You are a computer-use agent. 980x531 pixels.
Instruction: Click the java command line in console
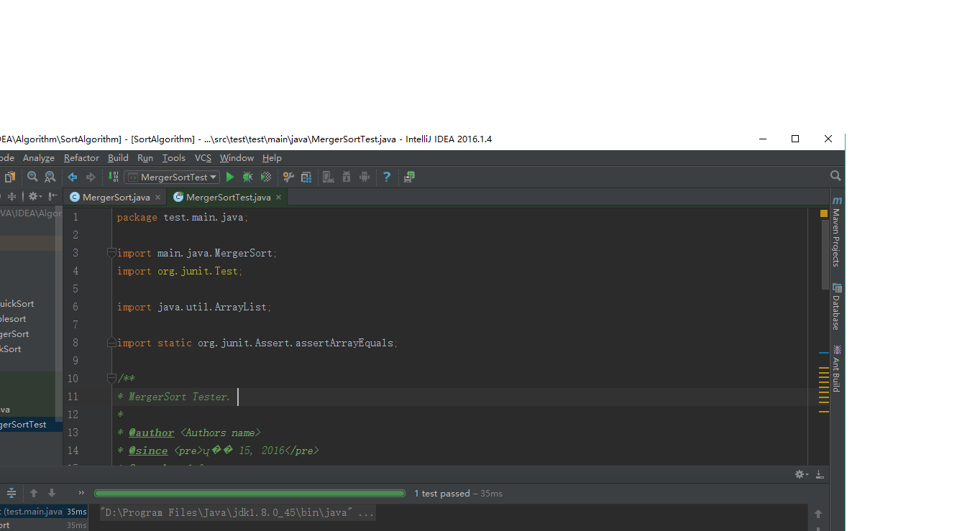click(x=237, y=513)
